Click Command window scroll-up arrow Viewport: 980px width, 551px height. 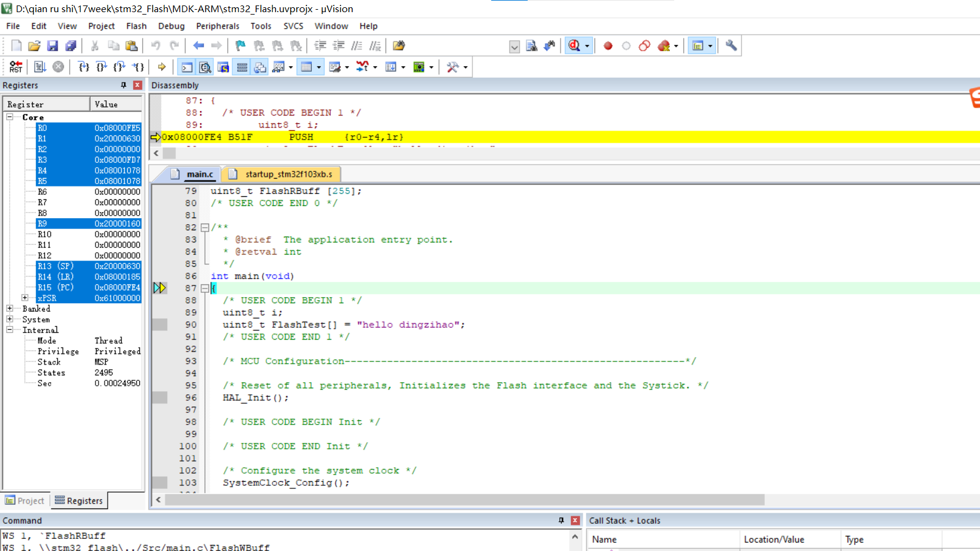point(575,537)
